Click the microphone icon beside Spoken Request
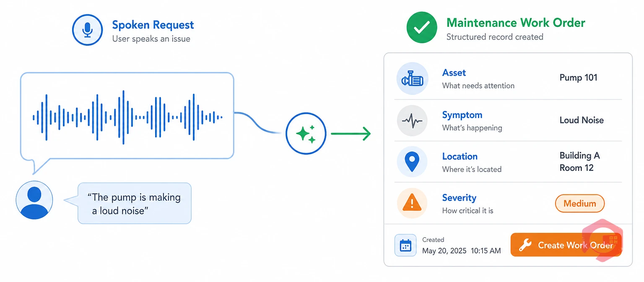The width and height of the screenshot is (644, 282). tap(87, 30)
